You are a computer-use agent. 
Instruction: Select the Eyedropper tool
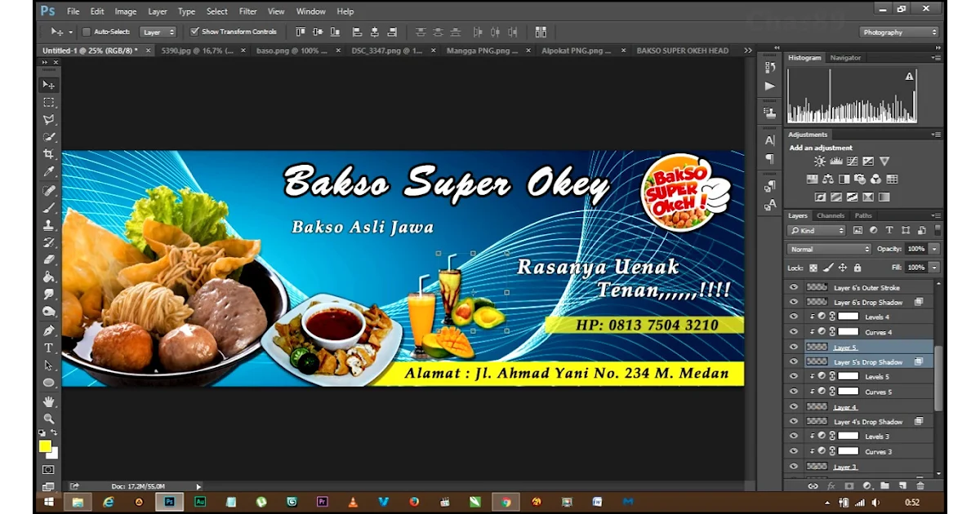tap(49, 171)
